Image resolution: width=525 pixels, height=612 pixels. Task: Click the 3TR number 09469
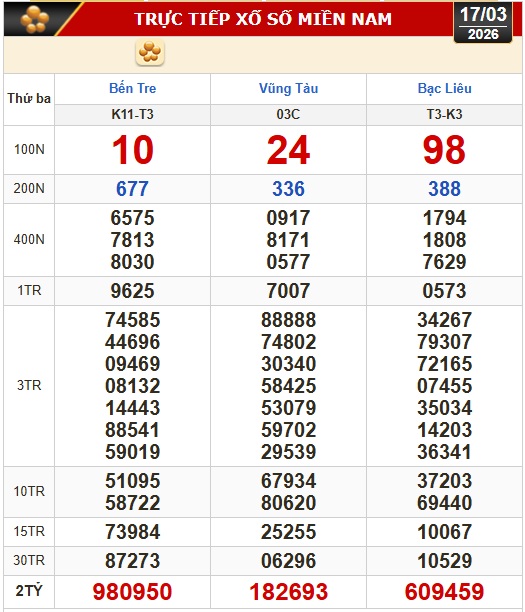132,364
